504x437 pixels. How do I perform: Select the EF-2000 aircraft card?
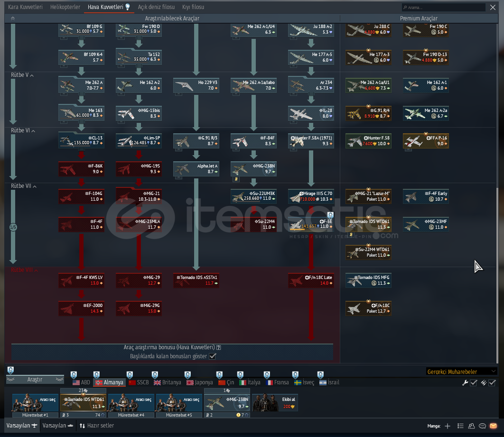(x=81, y=308)
